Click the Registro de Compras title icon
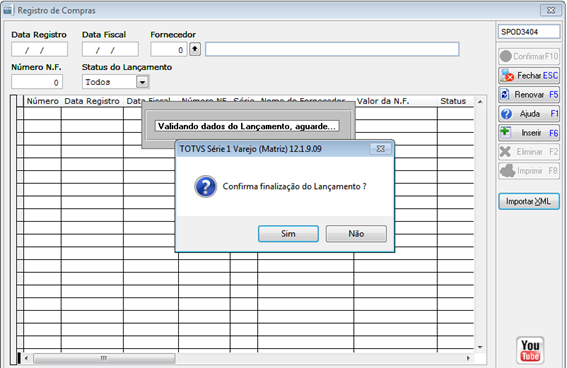Image resolution: width=567 pixels, height=368 pixels. click(8, 10)
